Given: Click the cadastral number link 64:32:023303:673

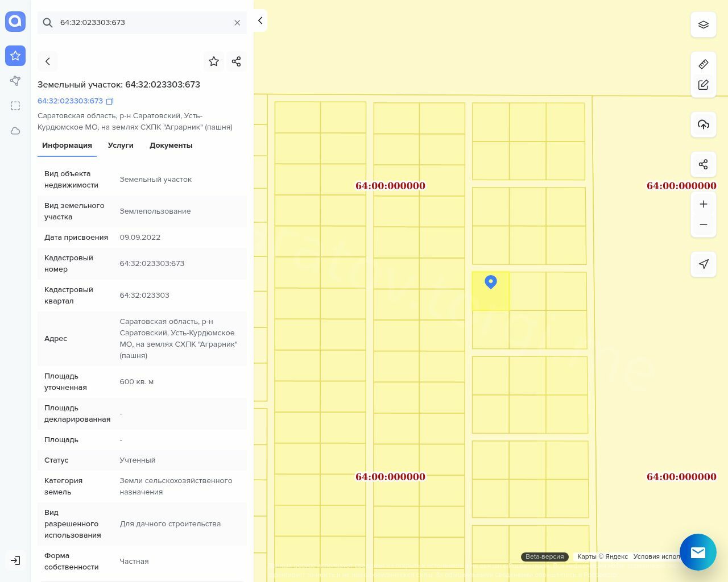Looking at the screenshot, I should coord(70,101).
